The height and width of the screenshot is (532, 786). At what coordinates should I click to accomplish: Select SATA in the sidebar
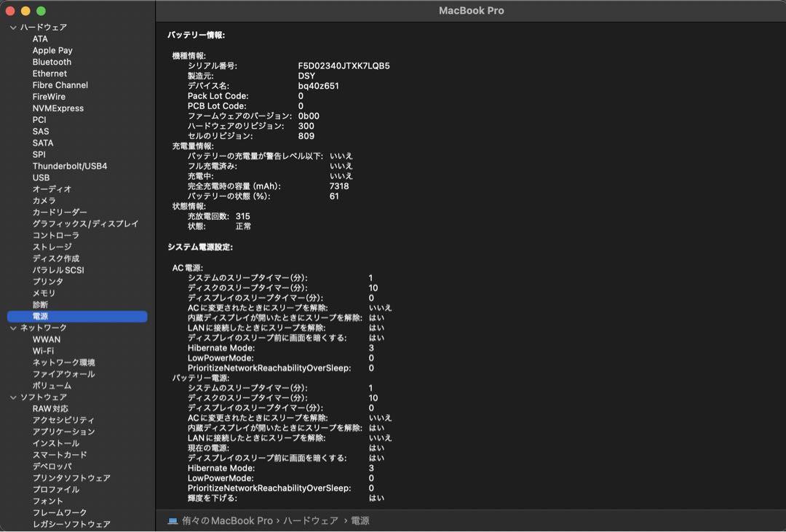[43, 143]
